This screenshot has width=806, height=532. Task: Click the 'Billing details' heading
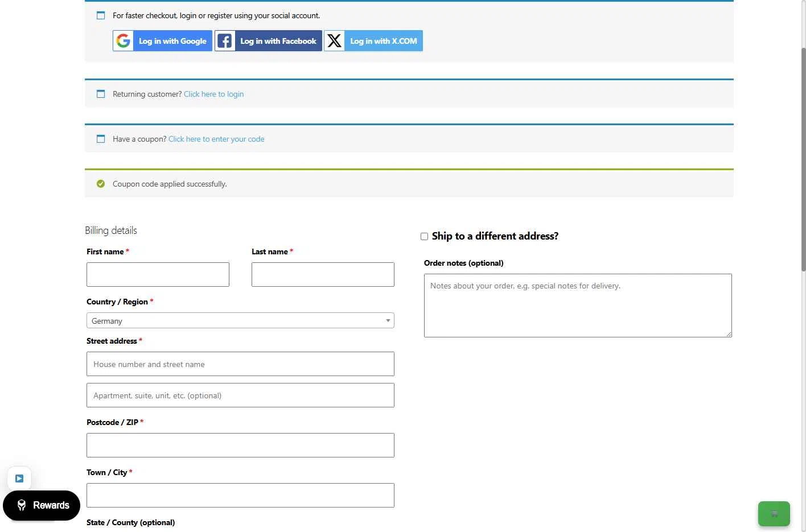(111, 230)
